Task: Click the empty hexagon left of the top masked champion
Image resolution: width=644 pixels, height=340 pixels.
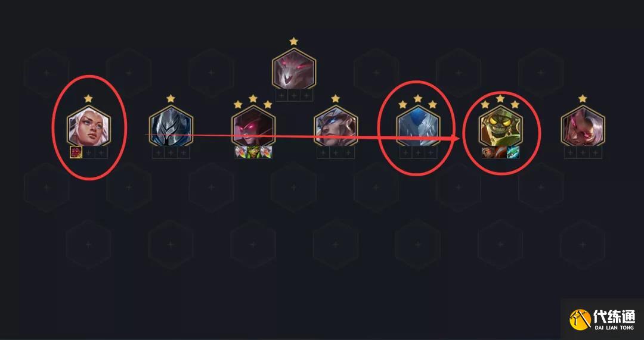Action: (212, 73)
